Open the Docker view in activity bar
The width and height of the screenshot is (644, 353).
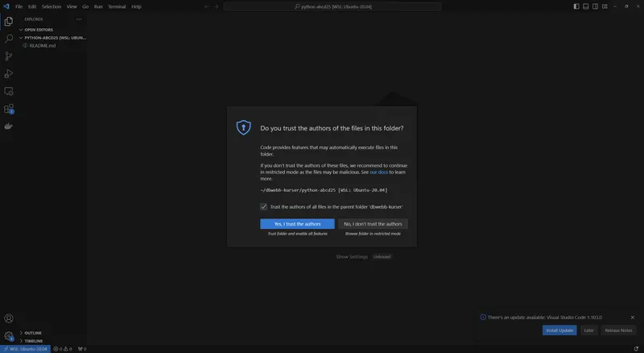[9, 127]
